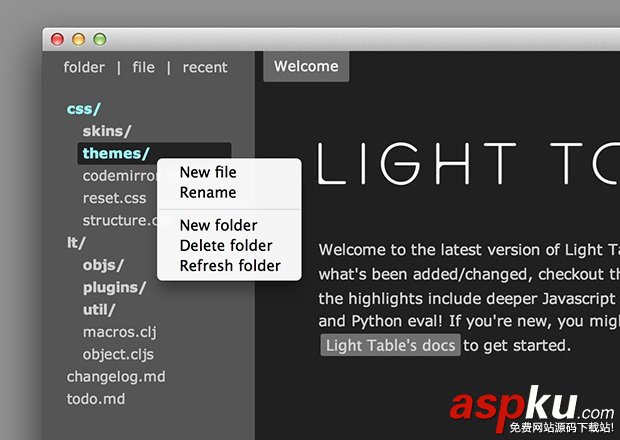Expand the util/ folder

(x=99, y=310)
